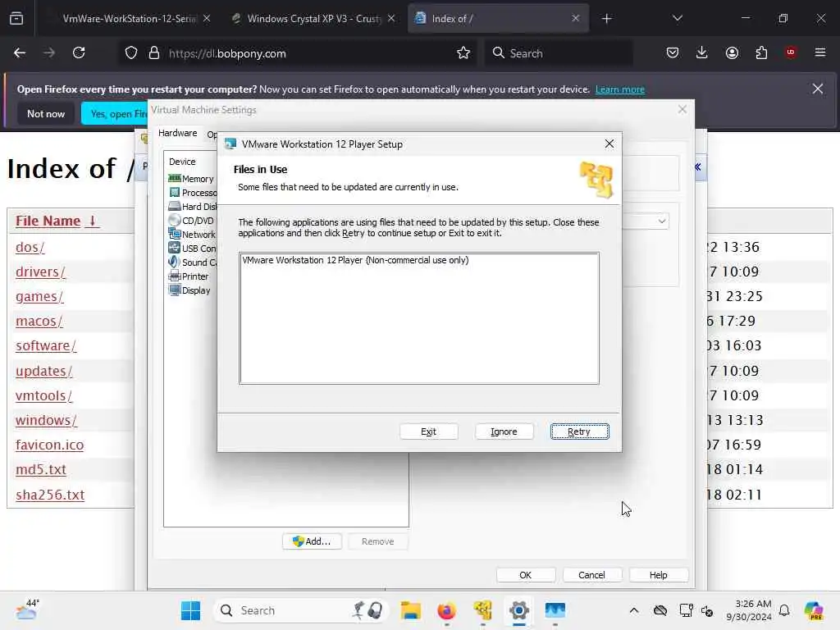840x630 pixels.
Task: Open the Windows Start menu
Action: point(190,610)
